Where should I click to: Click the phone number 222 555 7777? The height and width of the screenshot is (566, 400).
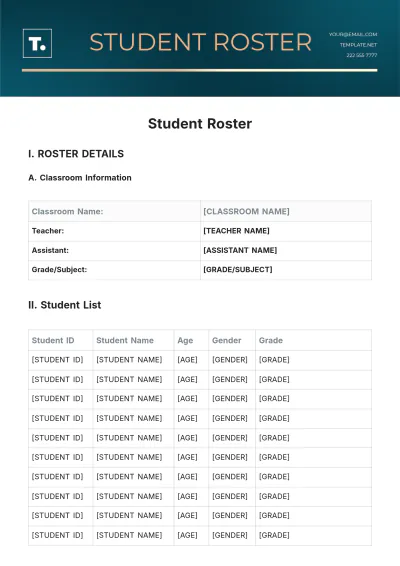click(362, 55)
